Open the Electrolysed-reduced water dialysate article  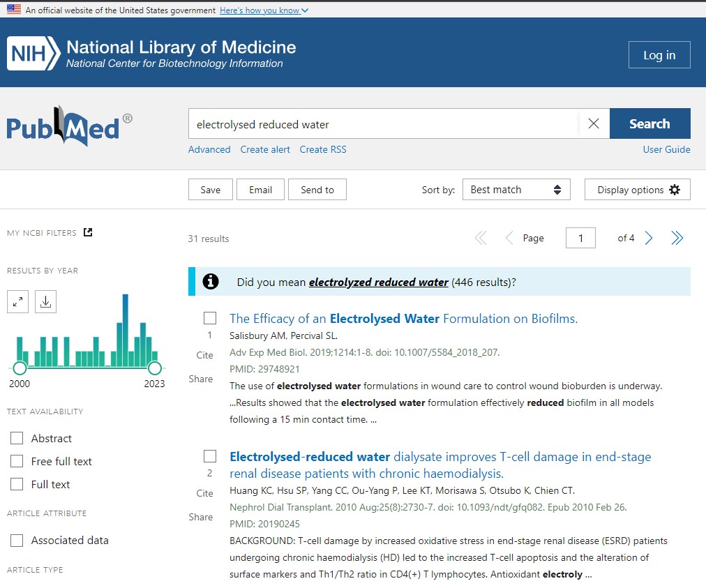[x=440, y=465]
